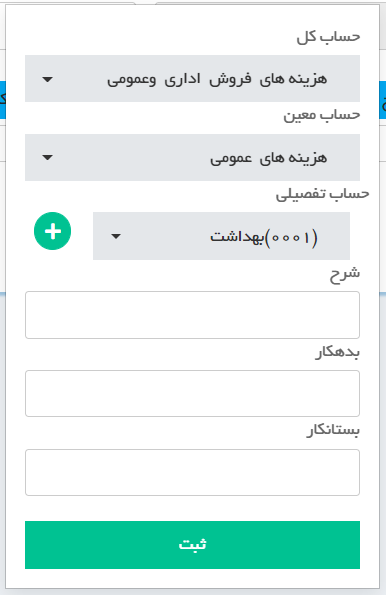Select the هزینه های فروش اداری وعمومی value
This screenshot has height=595, width=386.
(x=217, y=79)
